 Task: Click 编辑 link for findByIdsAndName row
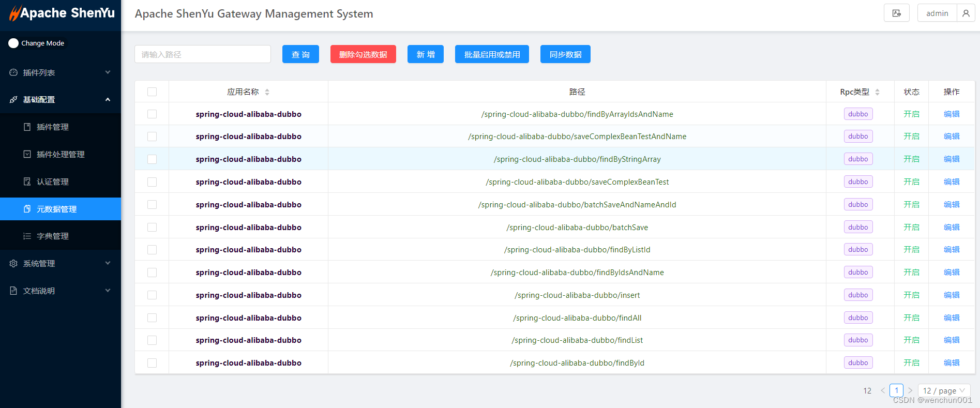tap(952, 272)
